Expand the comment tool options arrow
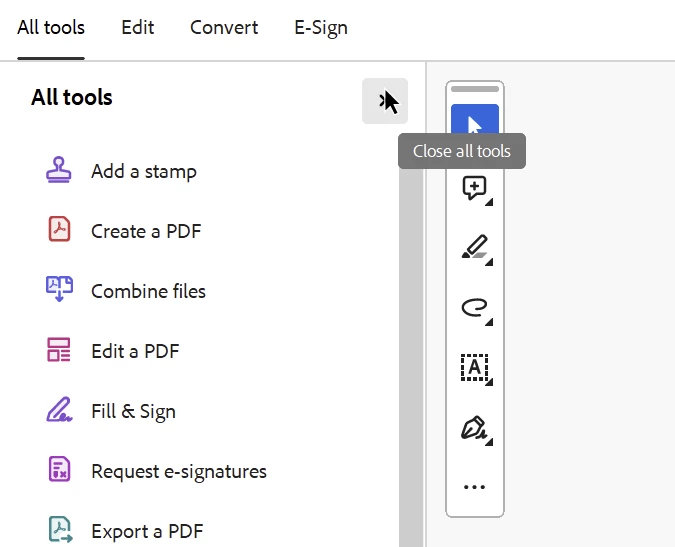 (489, 202)
